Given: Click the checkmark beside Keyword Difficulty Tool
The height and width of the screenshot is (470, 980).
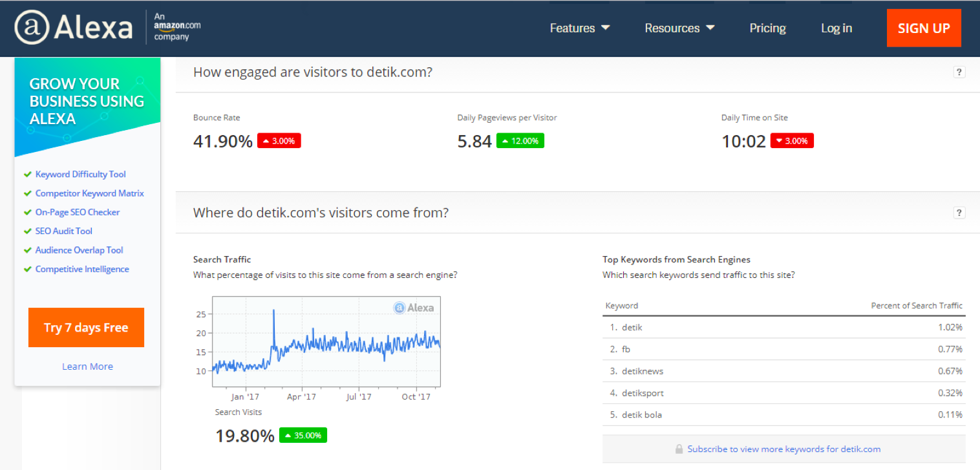Looking at the screenshot, I should pos(27,175).
